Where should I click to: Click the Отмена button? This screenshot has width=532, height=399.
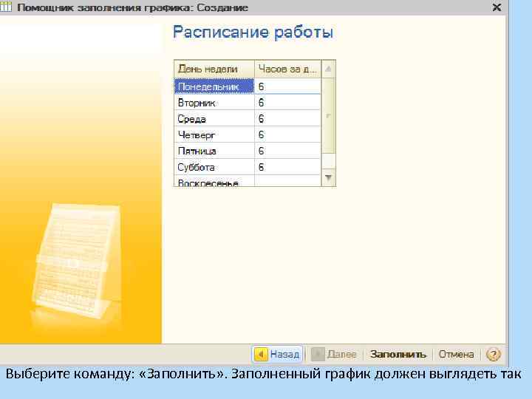456,354
